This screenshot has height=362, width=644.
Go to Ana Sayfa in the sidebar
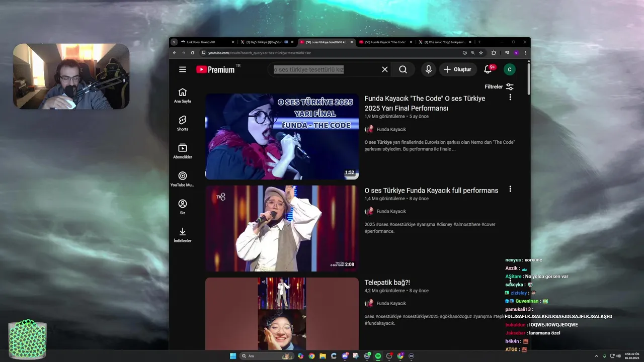click(x=183, y=96)
